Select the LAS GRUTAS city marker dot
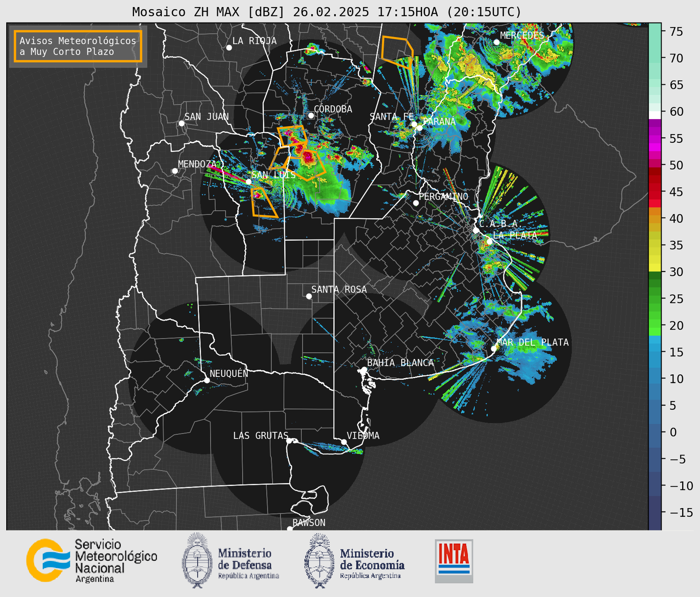The width and height of the screenshot is (700, 597). [x=289, y=440]
